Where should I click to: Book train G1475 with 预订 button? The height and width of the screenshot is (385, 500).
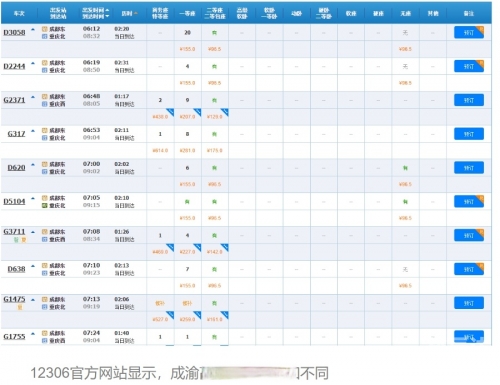(x=469, y=303)
